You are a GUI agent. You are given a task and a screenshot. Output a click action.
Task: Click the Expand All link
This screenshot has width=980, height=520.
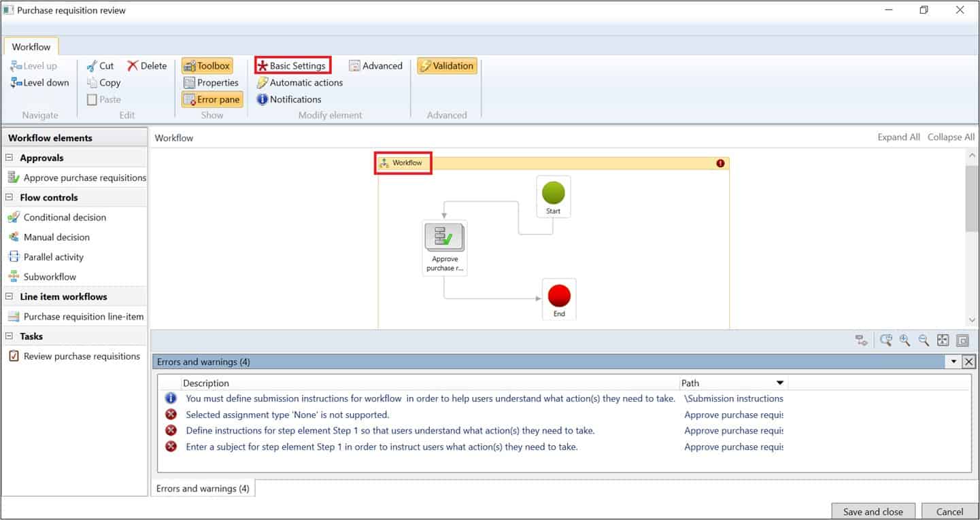[898, 137]
